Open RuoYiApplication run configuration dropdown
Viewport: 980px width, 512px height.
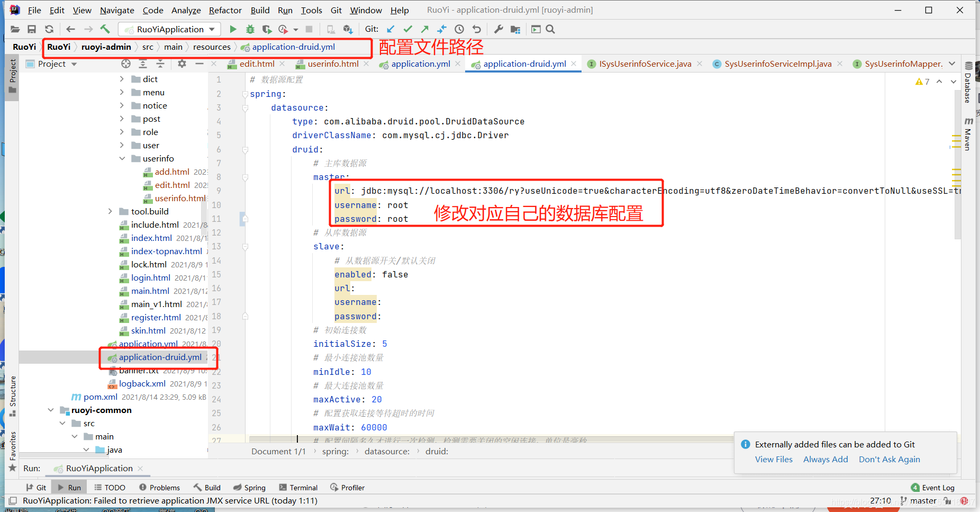(x=169, y=29)
